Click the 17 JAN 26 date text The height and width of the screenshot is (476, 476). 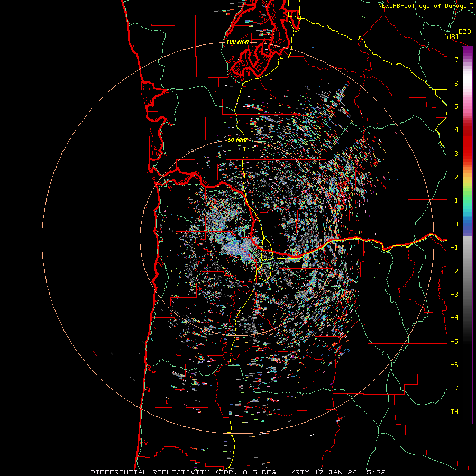point(335,472)
